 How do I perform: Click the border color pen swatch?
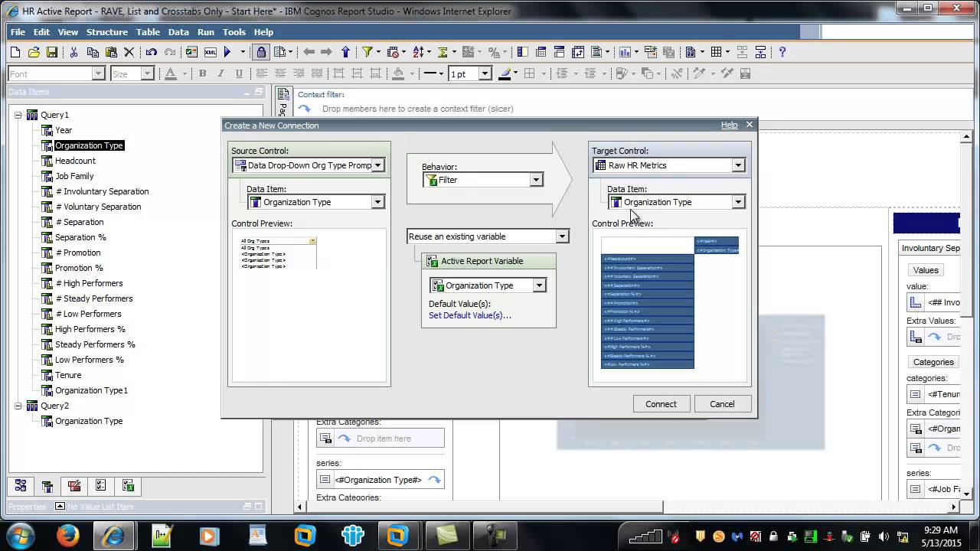coord(505,73)
